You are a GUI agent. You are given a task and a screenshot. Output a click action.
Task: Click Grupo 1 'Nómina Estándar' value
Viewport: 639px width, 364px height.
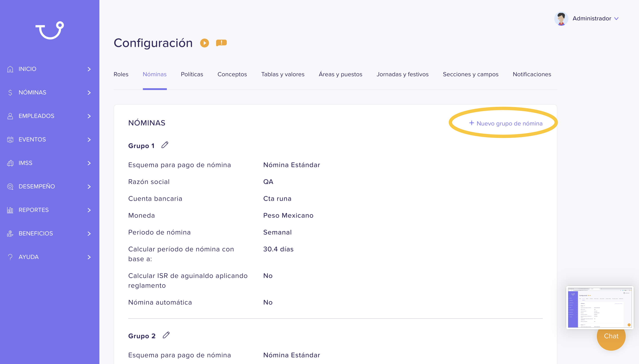click(292, 165)
